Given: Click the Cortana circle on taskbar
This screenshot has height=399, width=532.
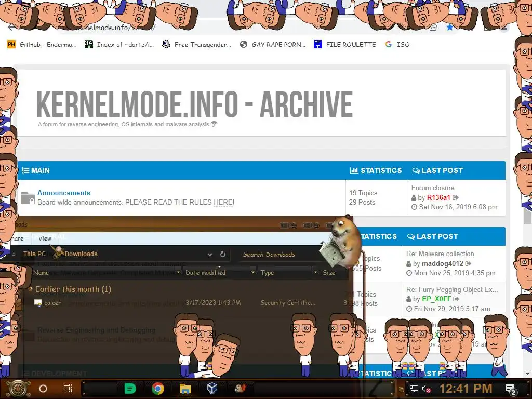Looking at the screenshot, I should [x=43, y=389].
